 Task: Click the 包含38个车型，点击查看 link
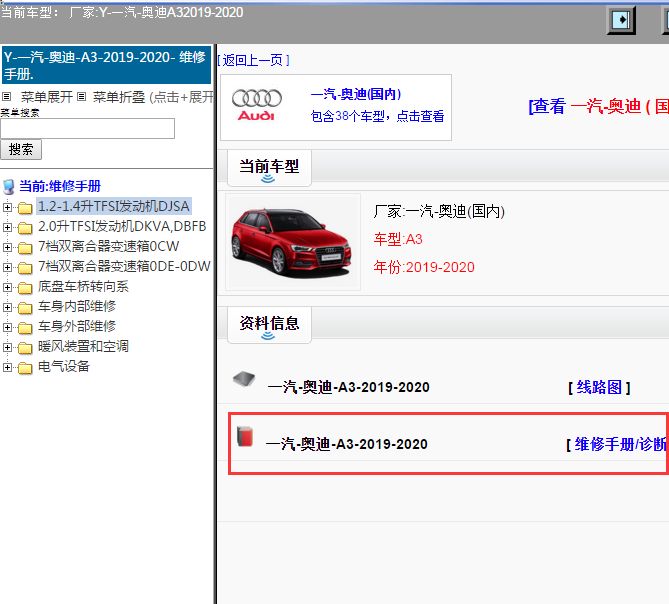377,116
